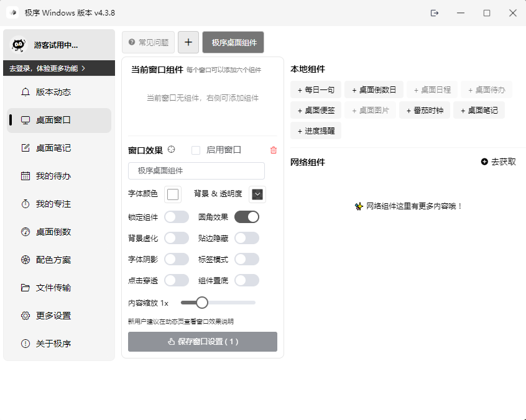The width and height of the screenshot is (526, 420).
Task: Add the 桌面笔记 local component
Action: pos(479,110)
